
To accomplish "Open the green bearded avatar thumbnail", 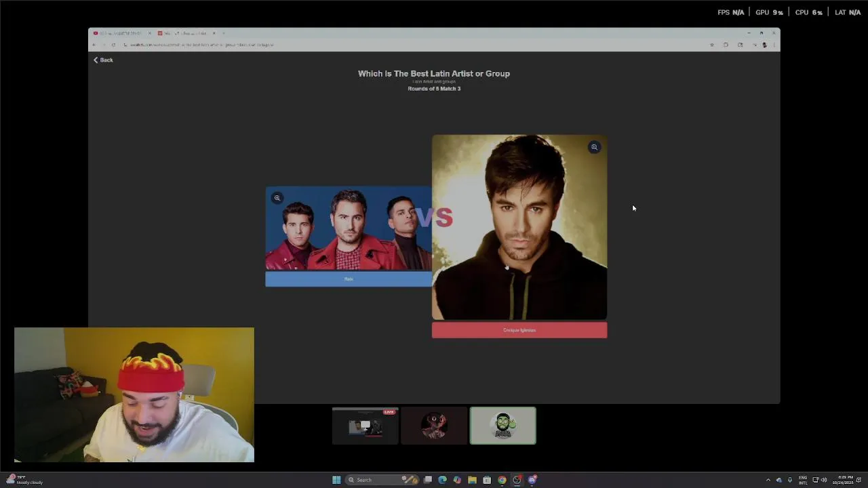I will tap(503, 426).
